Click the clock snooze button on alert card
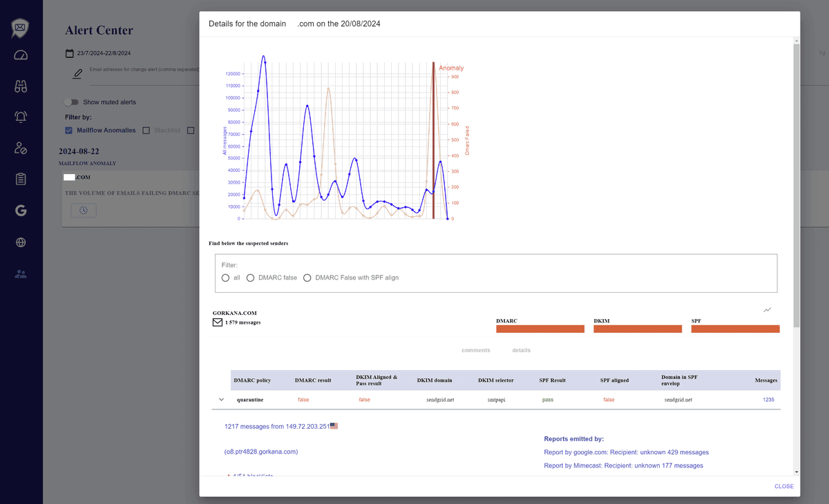The height and width of the screenshot is (504, 829). coord(84,210)
